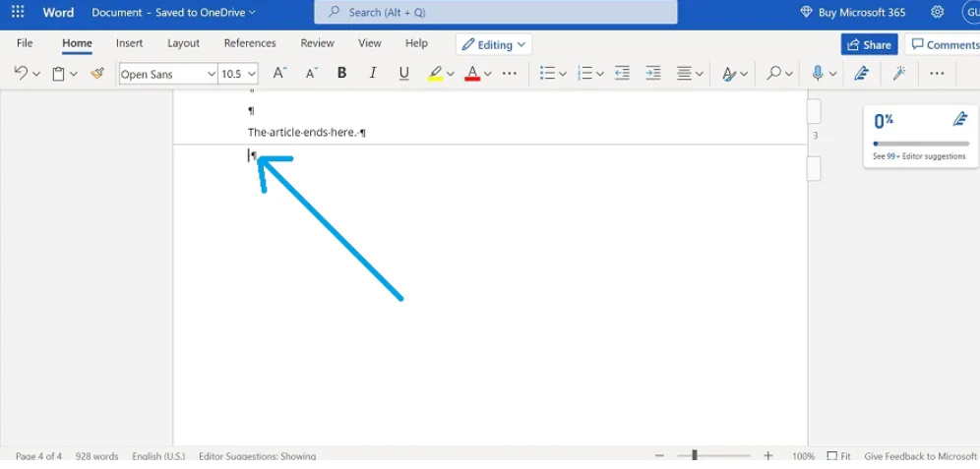Open the ribbon overflow ellipsis at far right
Image resolution: width=980 pixels, height=469 pixels.
click(x=937, y=74)
